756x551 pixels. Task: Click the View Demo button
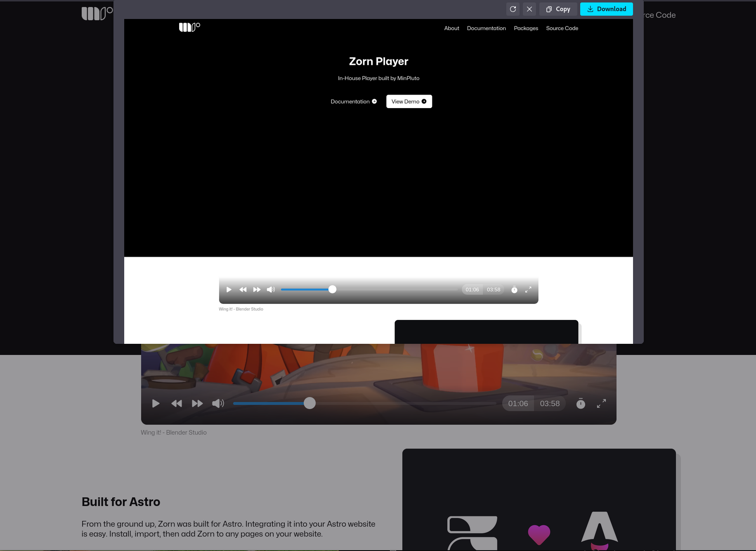pos(409,102)
